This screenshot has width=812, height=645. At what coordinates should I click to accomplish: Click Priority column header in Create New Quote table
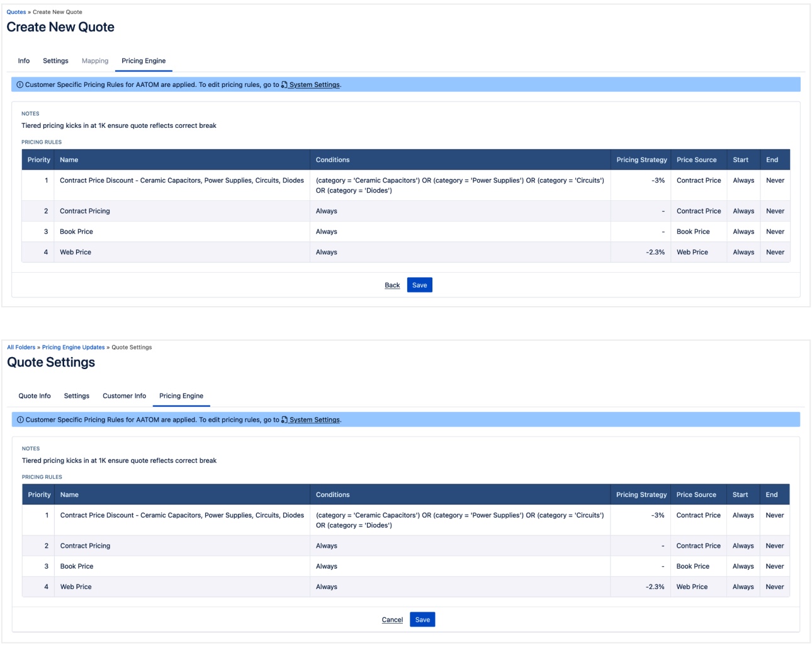[38, 160]
